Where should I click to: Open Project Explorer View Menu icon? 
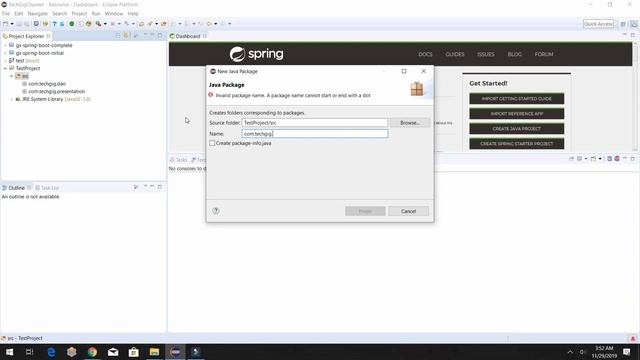136,36
